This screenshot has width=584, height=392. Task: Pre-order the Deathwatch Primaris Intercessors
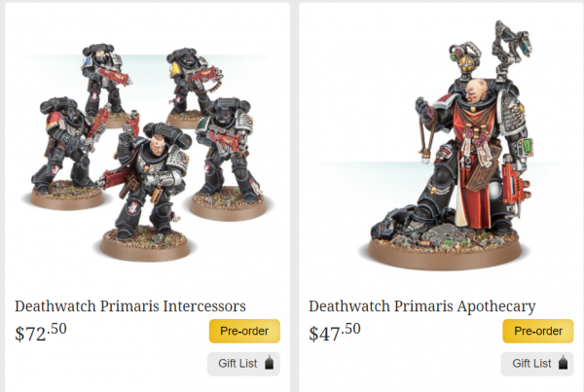pos(244,331)
